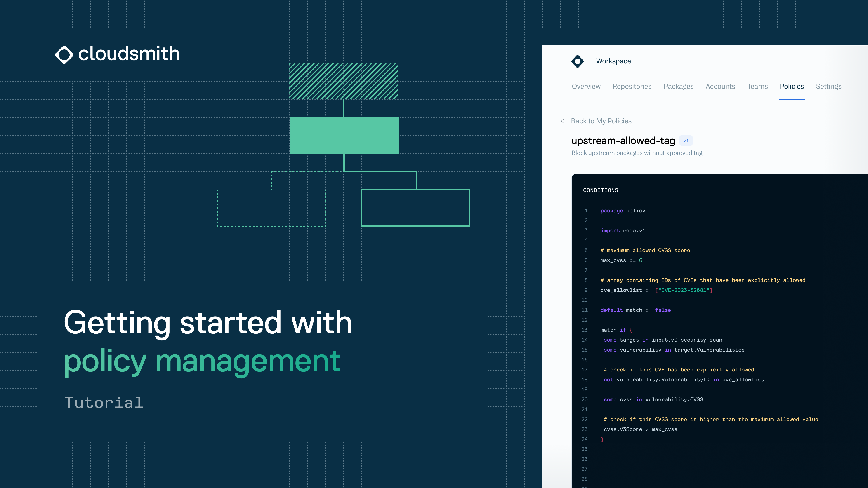Click the cve_allowlist code line
Viewport: 868px width, 488px height.
click(656, 290)
